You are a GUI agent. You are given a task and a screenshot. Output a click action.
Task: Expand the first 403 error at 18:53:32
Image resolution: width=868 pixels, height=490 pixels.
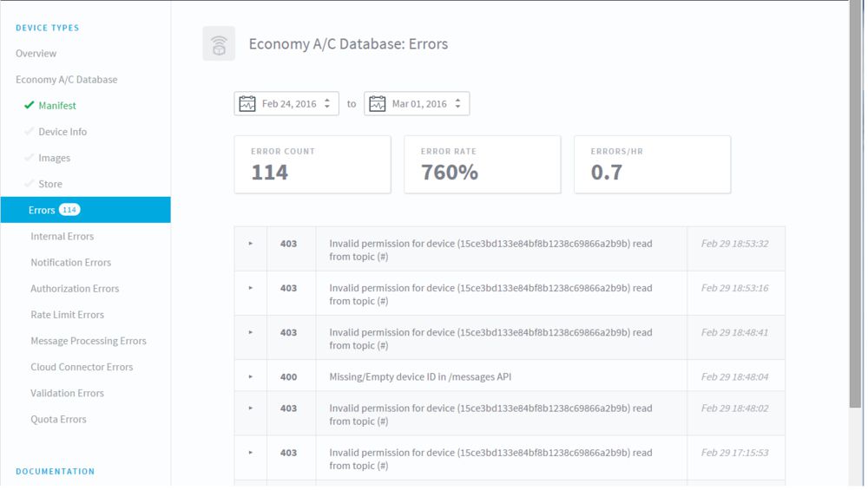point(252,244)
